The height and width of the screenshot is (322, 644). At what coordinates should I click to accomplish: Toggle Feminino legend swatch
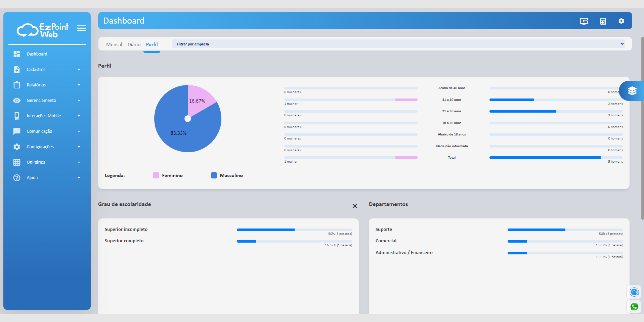[x=156, y=175]
